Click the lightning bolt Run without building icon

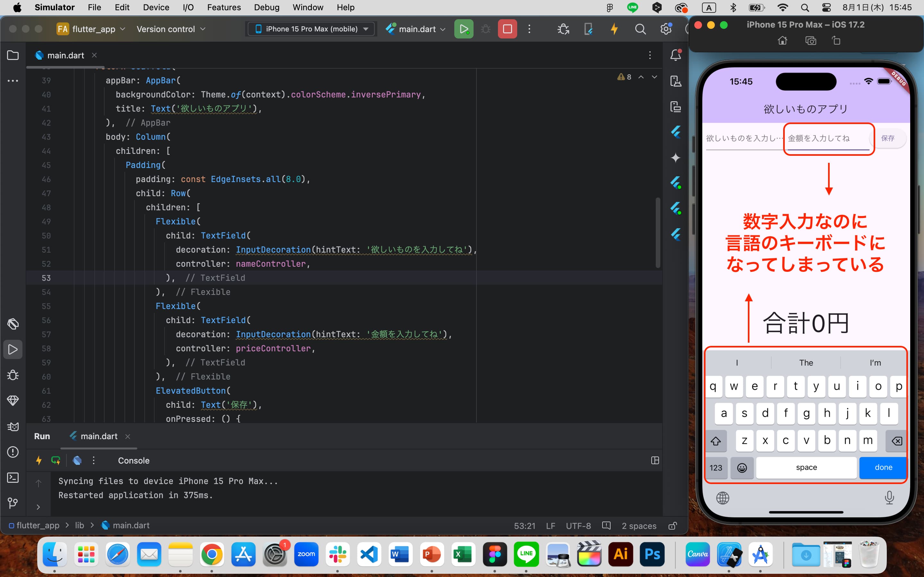[613, 29]
